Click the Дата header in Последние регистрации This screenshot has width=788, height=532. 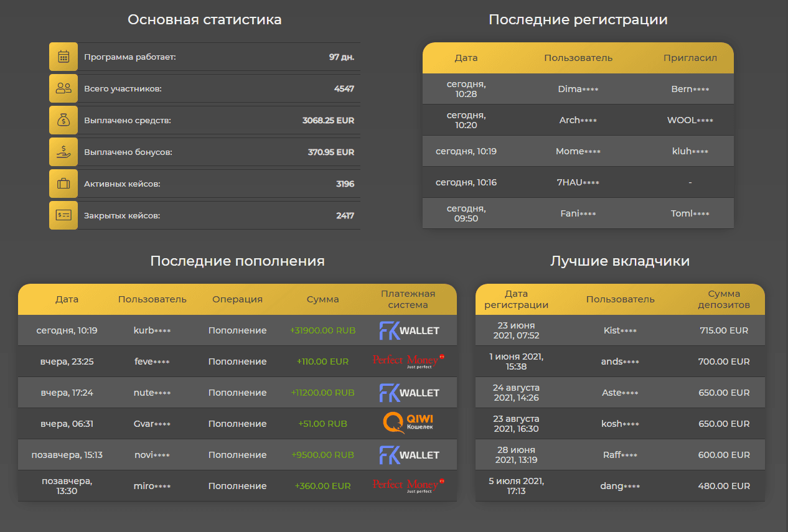pyautogui.click(x=466, y=58)
